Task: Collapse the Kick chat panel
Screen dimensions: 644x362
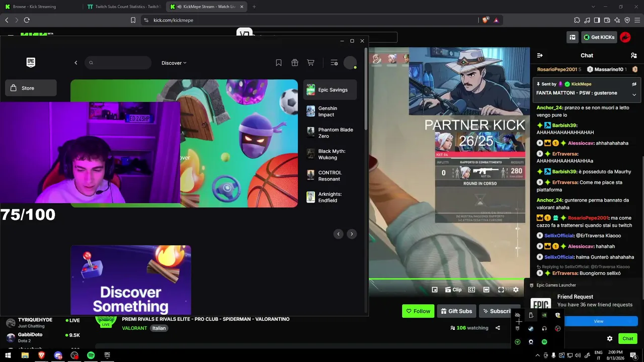Action: 540,55
